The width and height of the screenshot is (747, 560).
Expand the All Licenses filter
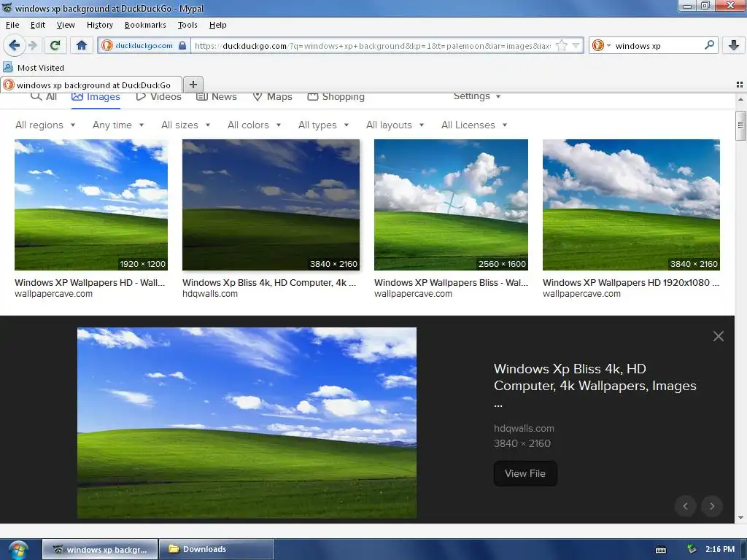coord(474,125)
